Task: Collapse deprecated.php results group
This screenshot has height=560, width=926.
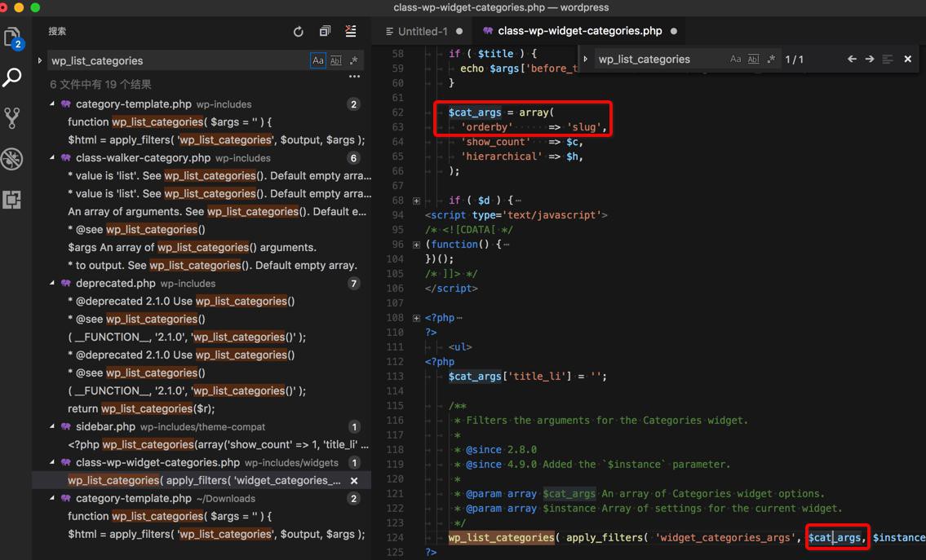Action: coord(53,284)
